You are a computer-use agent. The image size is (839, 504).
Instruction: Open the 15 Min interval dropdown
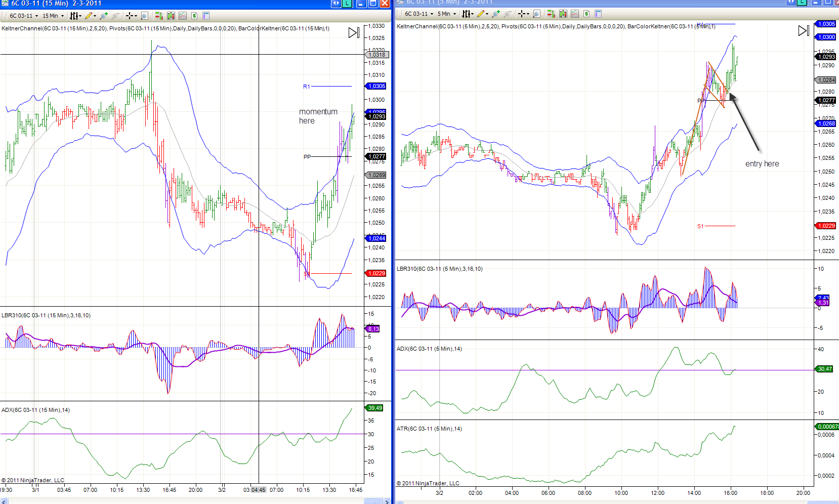[53, 16]
